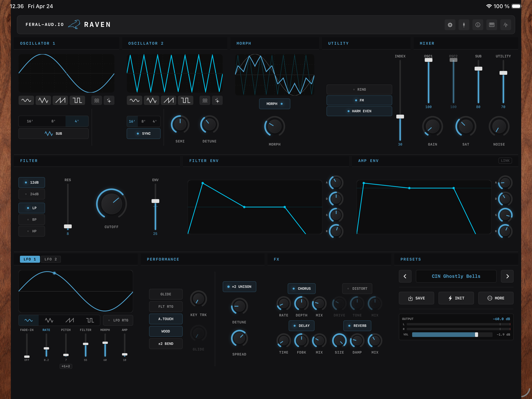532x399 pixels.
Task: Open settings with the gear icon
Action: tap(450, 25)
